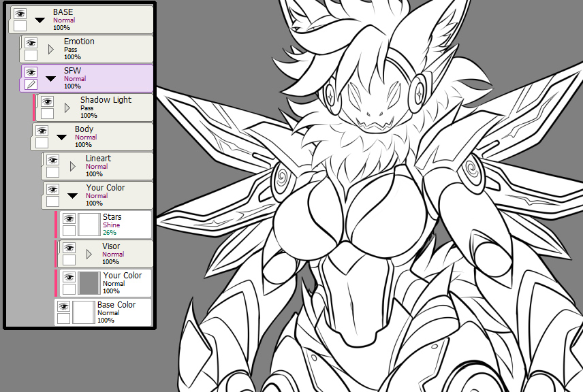Select the Stars layer thumbnail
This screenshot has width=583, height=392.
click(89, 225)
